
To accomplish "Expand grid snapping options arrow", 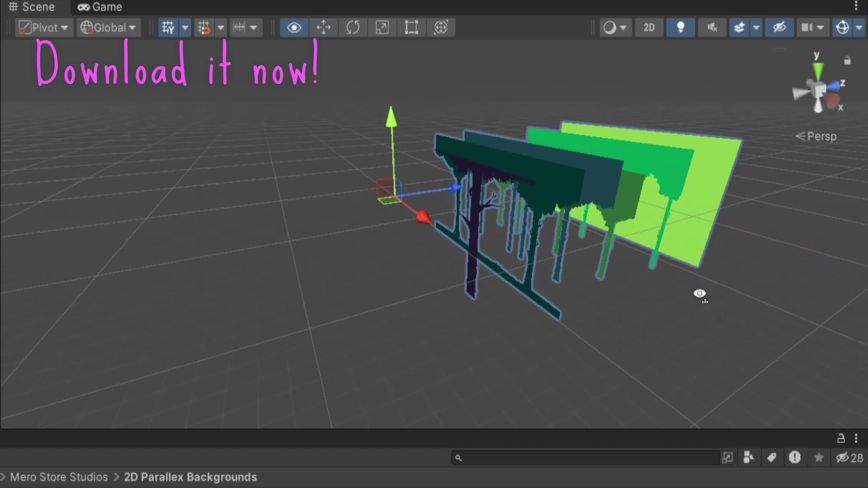I will 221,28.
